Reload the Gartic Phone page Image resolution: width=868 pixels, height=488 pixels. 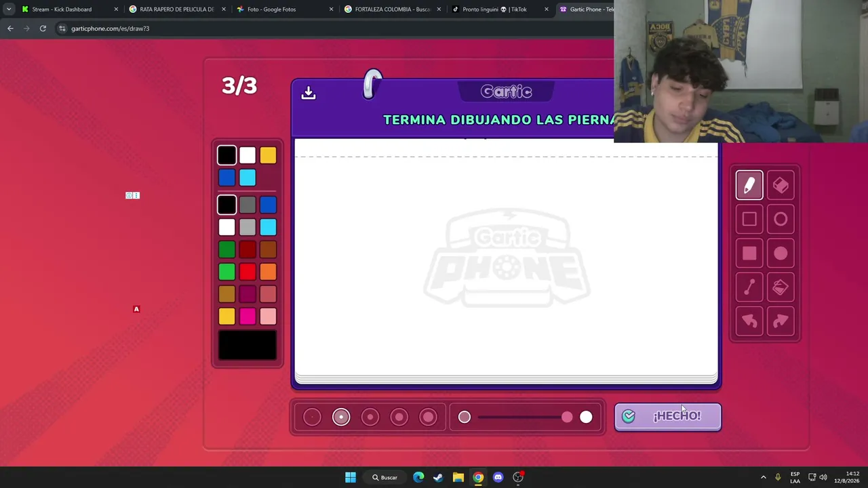pos(43,28)
